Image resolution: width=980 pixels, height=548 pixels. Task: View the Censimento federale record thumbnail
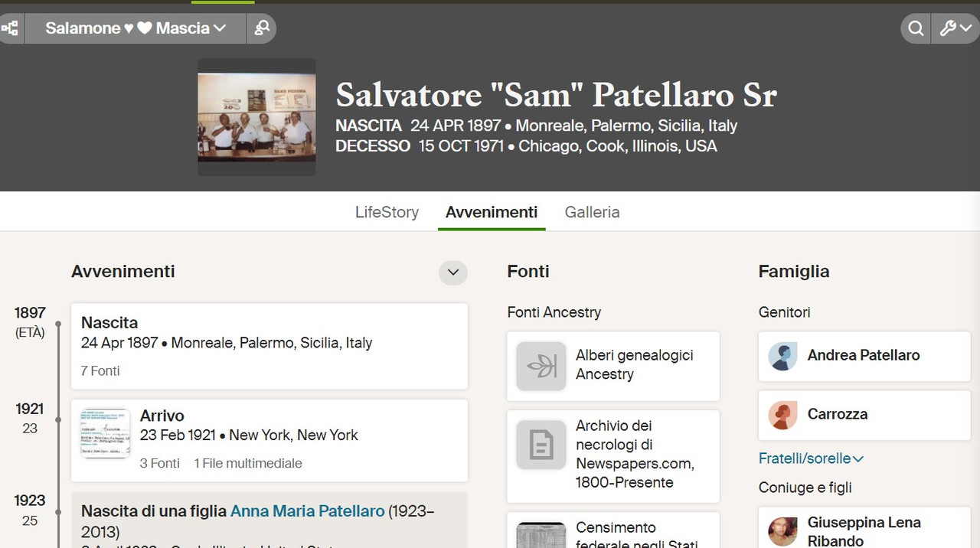click(x=541, y=535)
